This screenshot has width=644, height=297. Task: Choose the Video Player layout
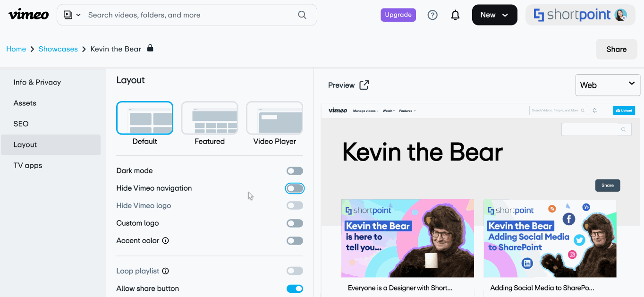[274, 123]
